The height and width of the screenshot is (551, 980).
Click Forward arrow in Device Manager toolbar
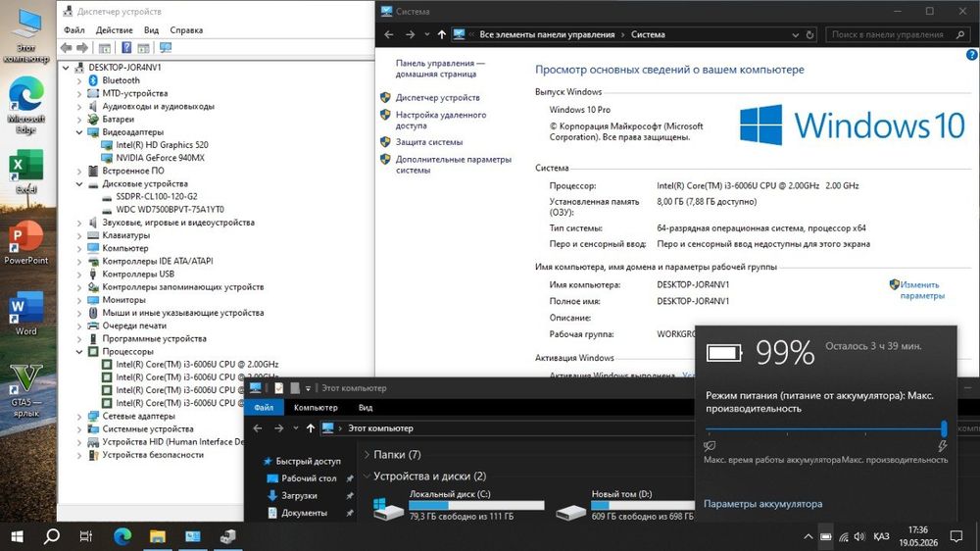tap(82, 47)
